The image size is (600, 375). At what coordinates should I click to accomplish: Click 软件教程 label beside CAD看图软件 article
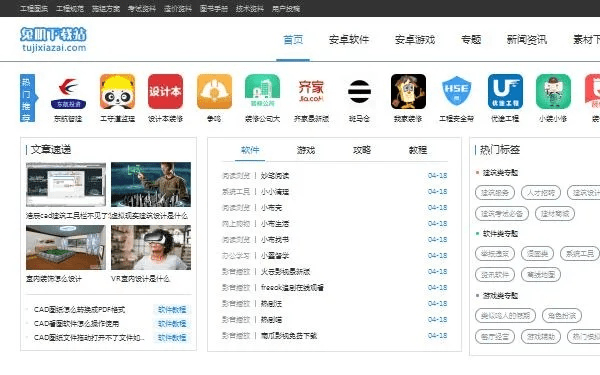click(x=172, y=324)
